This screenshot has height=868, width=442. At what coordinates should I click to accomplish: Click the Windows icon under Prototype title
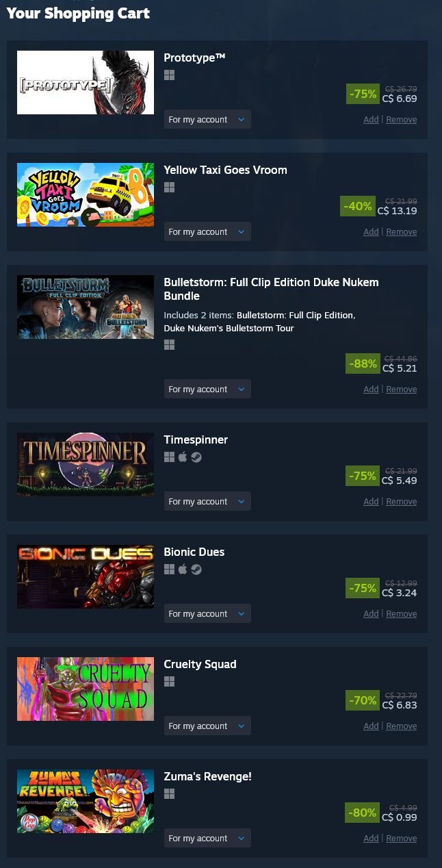169,75
